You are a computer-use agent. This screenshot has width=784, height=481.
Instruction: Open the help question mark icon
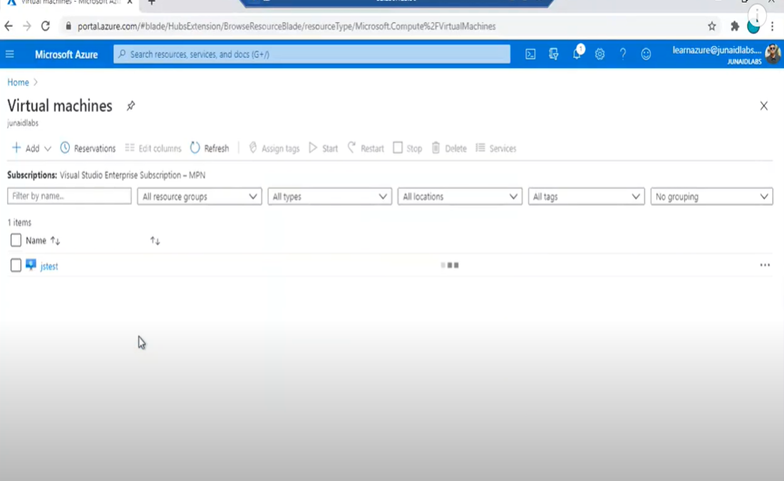(x=622, y=54)
